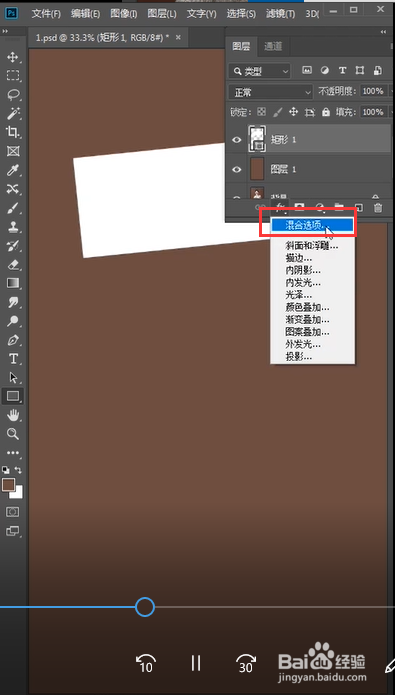The width and height of the screenshot is (395, 695).
Task: Swap foreground and background colors
Action: [18, 469]
